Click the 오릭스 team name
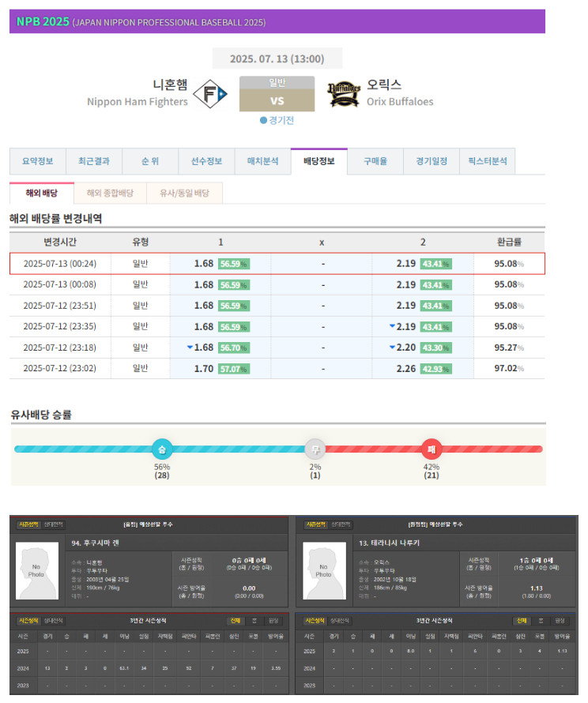 [384, 85]
